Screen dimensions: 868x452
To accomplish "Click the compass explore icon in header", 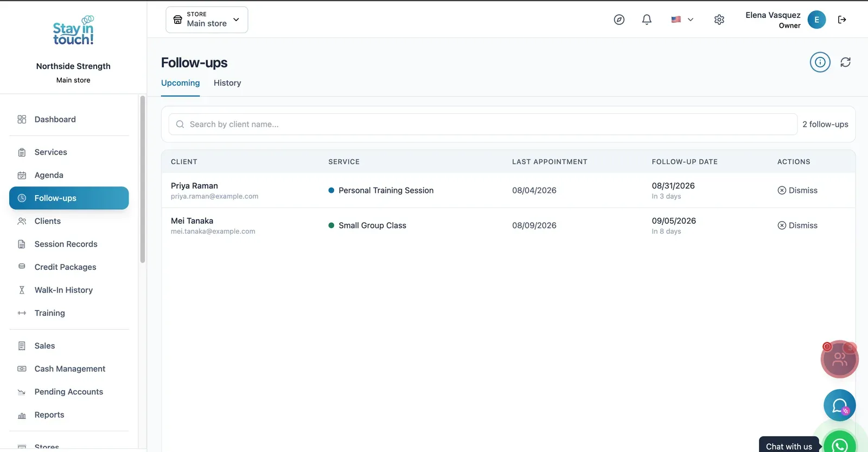I will pyautogui.click(x=619, y=20).
